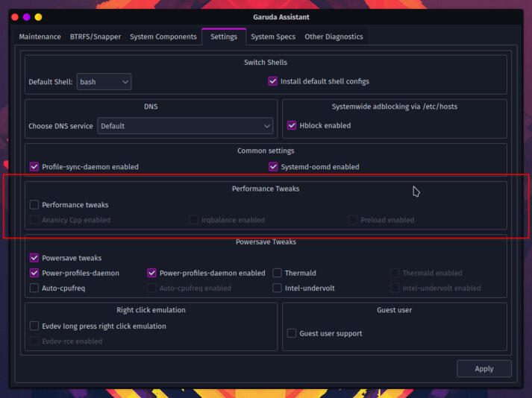Select the Settings tab

224,37
